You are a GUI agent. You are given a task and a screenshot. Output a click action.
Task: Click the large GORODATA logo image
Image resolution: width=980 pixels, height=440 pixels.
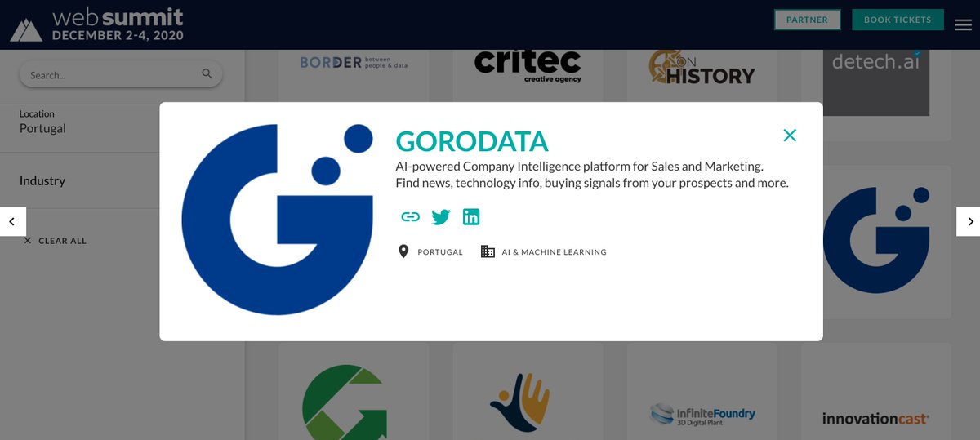[x=277, y=220]
